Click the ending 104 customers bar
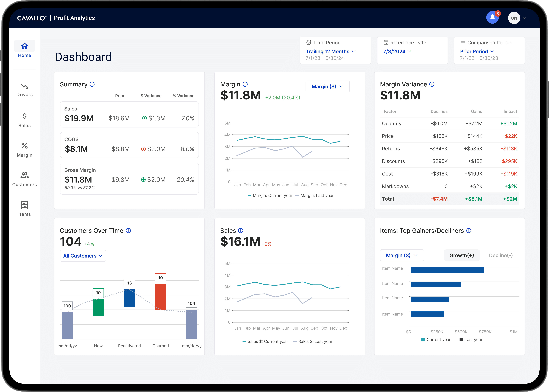 192,324
